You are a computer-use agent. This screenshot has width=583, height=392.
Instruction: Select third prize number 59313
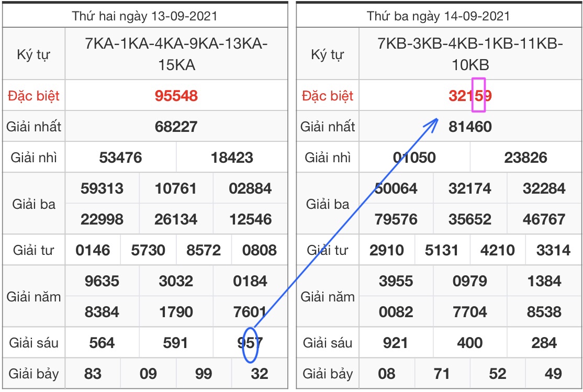(x=102, y=188)
